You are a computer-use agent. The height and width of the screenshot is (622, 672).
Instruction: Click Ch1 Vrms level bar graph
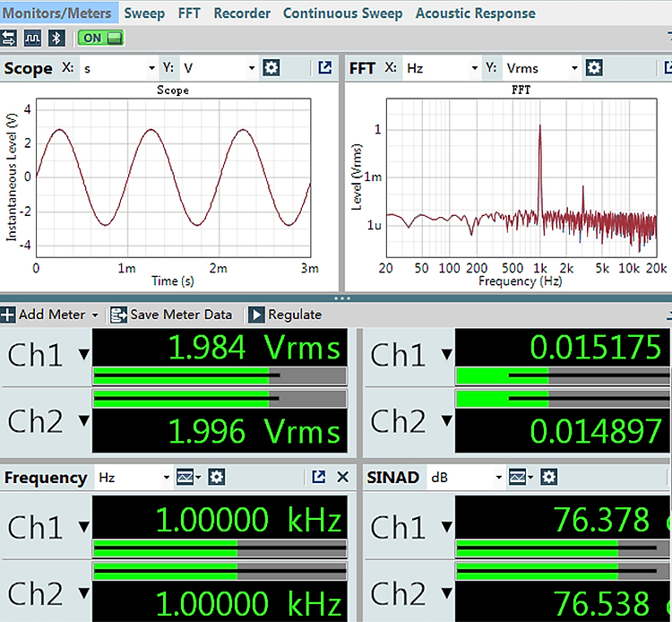click(220, 376)
